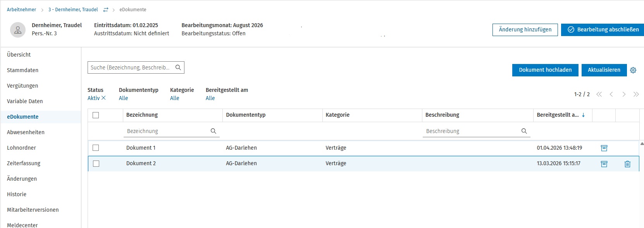Screen dimensions: 644x228
Task: Click the Beschreibung column filter search icon
Action: tap(524, 131)
